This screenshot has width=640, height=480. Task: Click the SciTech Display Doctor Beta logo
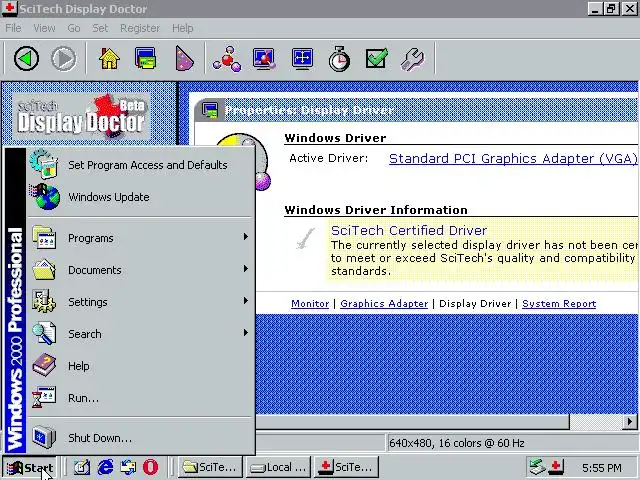pyautogui.click(x=82, y=116)
